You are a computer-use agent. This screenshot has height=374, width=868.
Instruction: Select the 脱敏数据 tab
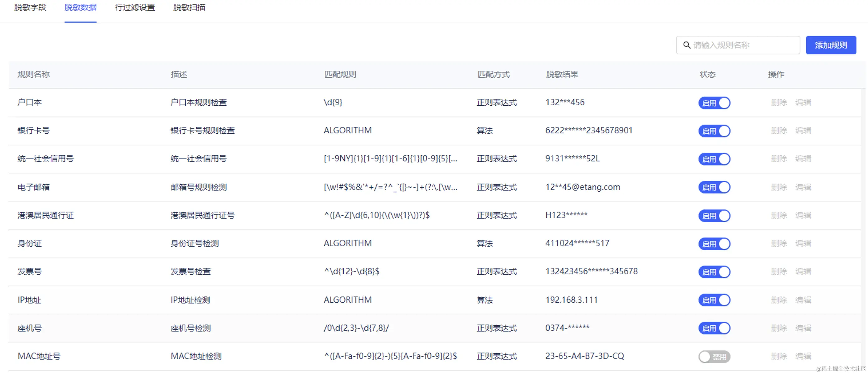(80, 7)
